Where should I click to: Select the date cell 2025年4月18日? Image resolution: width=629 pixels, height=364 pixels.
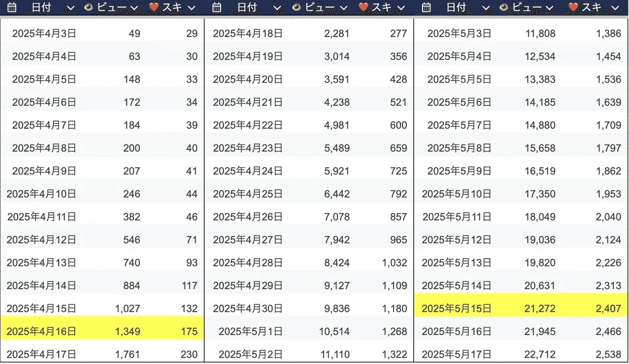[248, 34]
